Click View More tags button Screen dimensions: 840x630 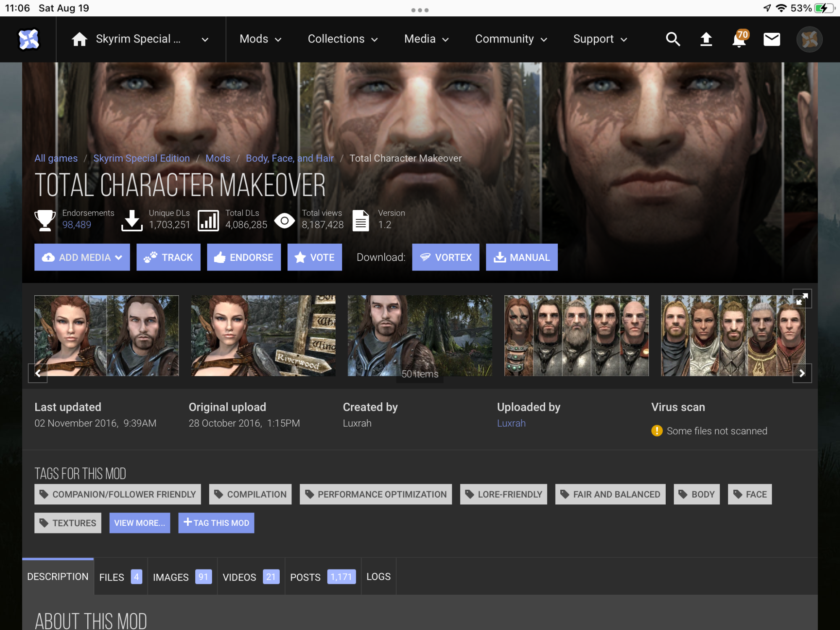(139, 522)
